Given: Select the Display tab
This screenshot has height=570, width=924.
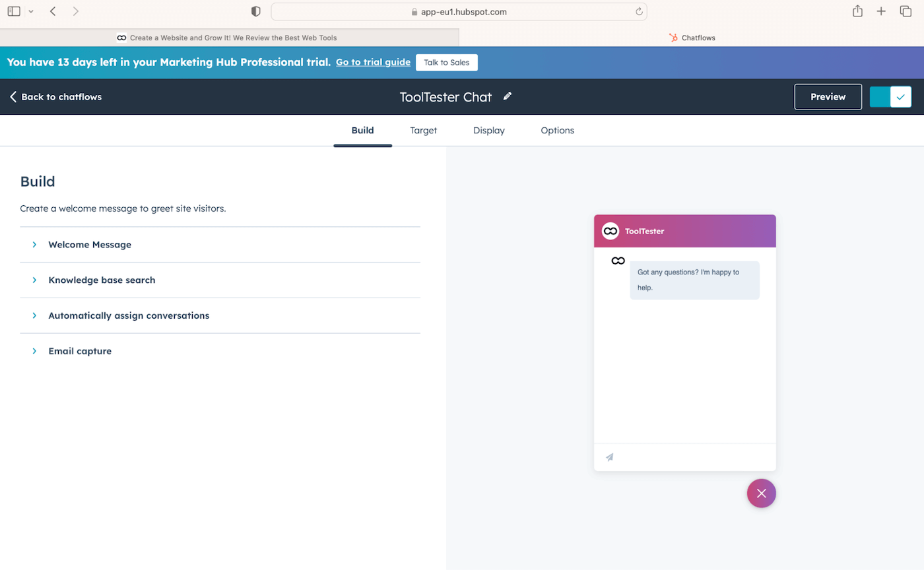Looking at the screenshot, I should coord(489,131).
